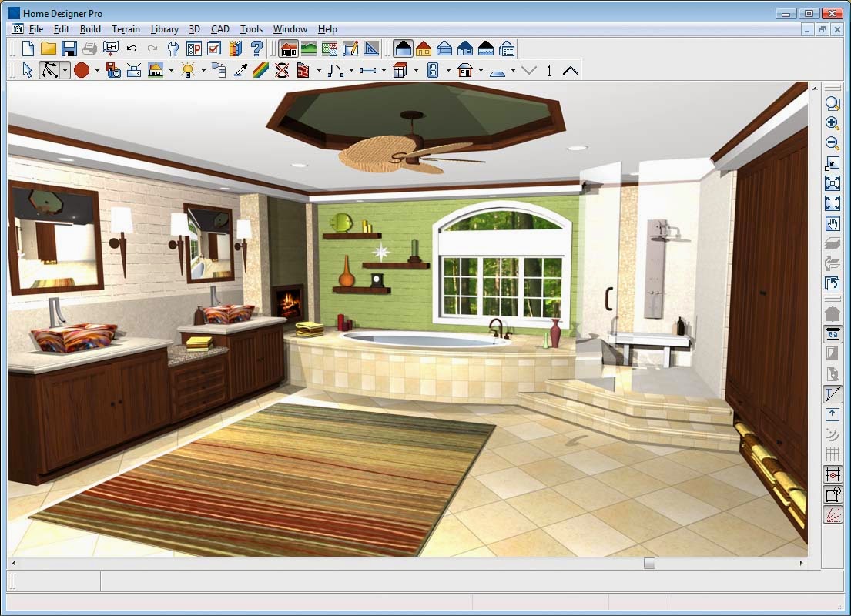Open the Terrain menu
Viewport: 851px width, 616px height.
126,29
